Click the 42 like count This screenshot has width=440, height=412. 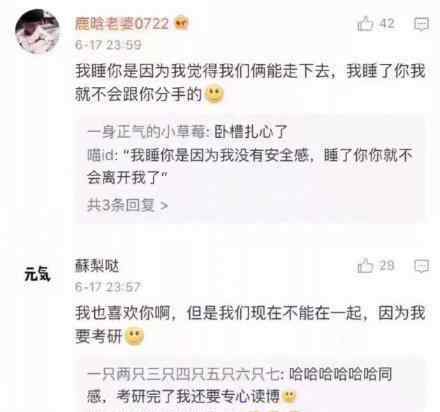point(387,24)
